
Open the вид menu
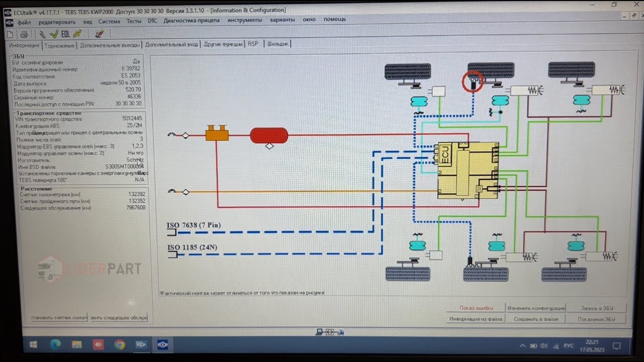[x=88, y=21]
